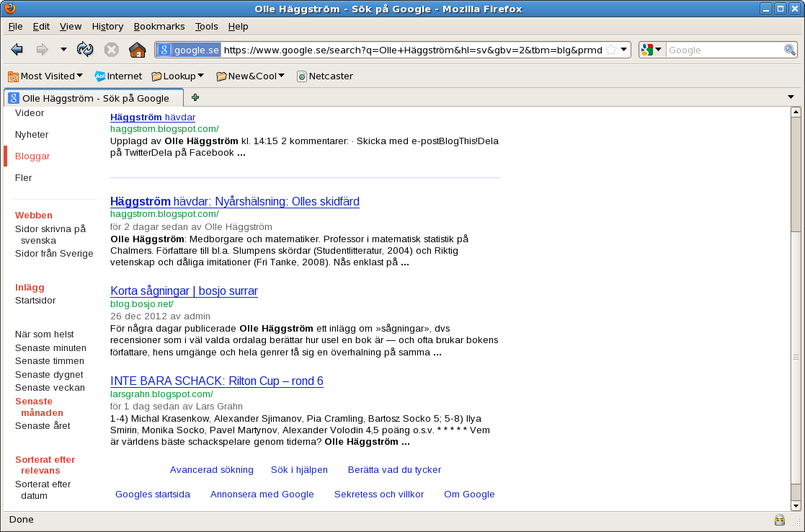Open Nyårshälsning: Olles skidfärd result
This screenshot has width=805, height=532.
click(235, 201)
